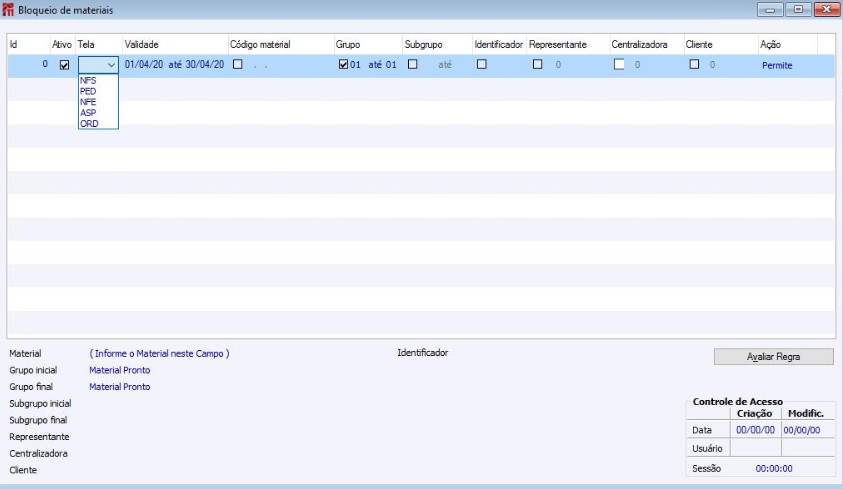Click the Representante value 0
This screenshot has height=489, width=843.
[x=558, y=65]
